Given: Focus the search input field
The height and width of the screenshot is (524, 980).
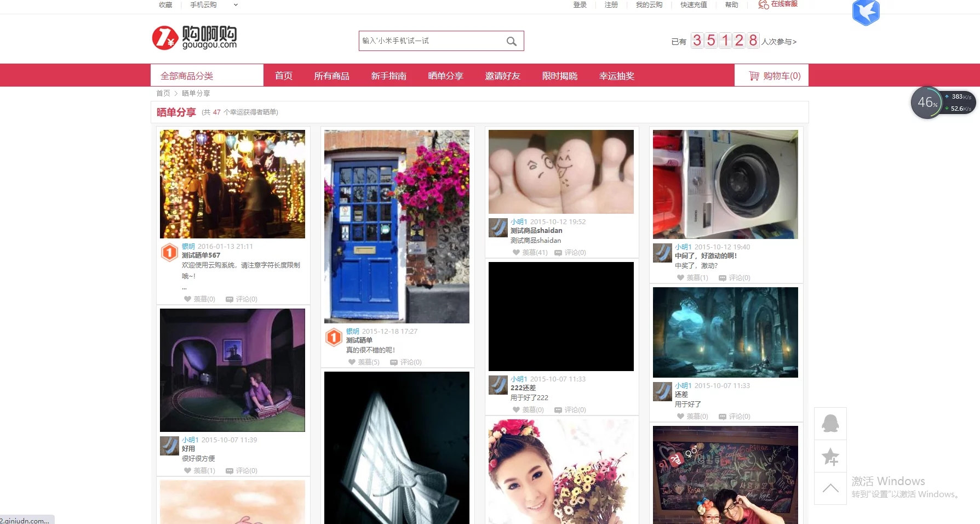Looking at the screenshot, I should pos(430,41).
